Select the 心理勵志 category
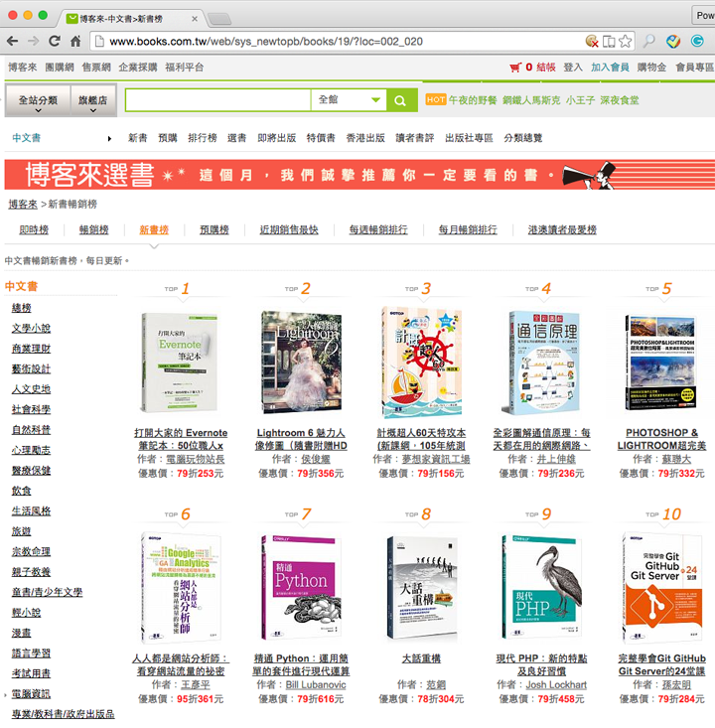 click(x=31, y=450)
